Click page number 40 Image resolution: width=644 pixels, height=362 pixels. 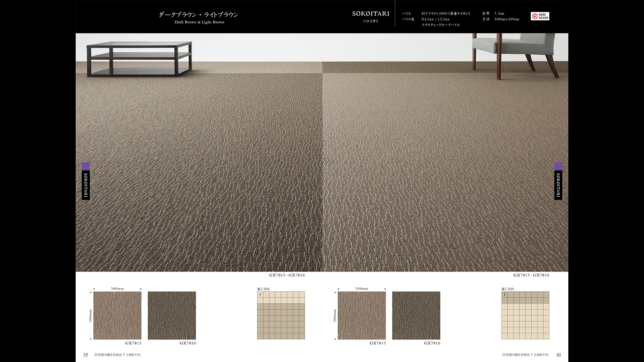(559, 355)
